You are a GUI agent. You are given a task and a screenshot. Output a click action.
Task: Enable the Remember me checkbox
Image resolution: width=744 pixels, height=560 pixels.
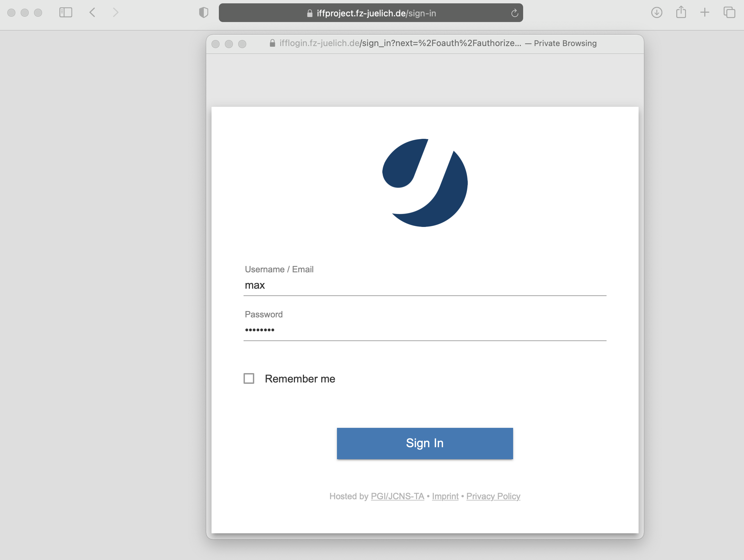[249, 378]
